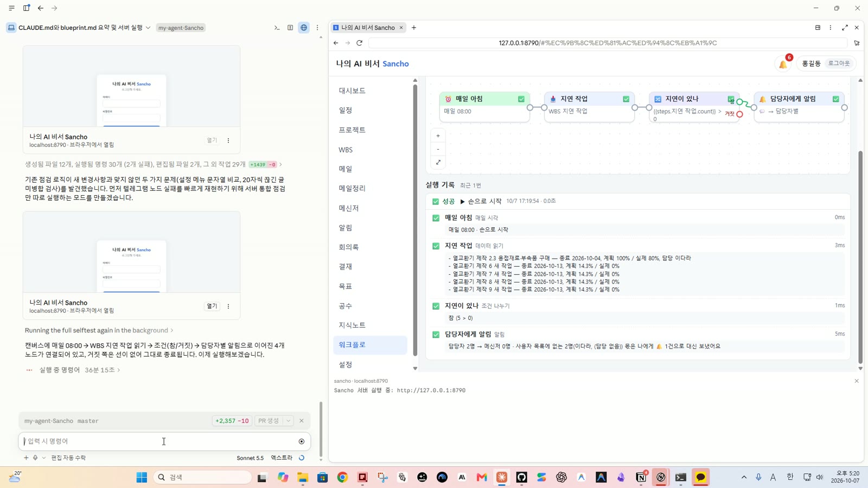The height and width of the screenshot is (488, 868).
Task: Toggle the checkbox on the '담당자에게 알림' node
Action: click(836, 99)
